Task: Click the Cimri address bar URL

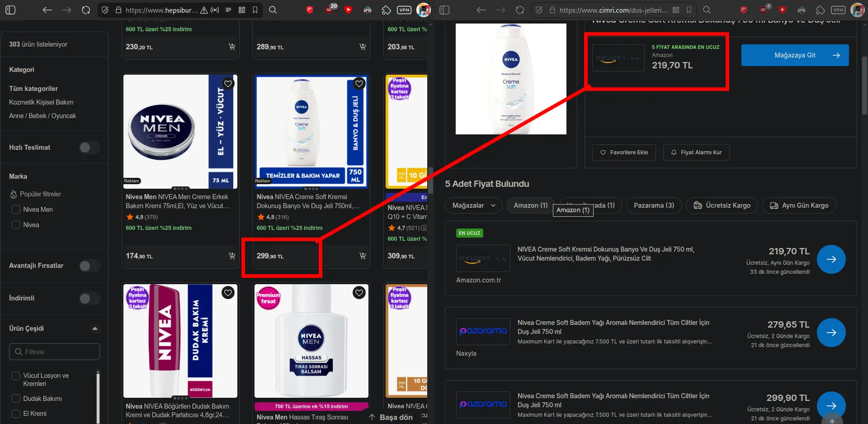Action: [613, 10]
